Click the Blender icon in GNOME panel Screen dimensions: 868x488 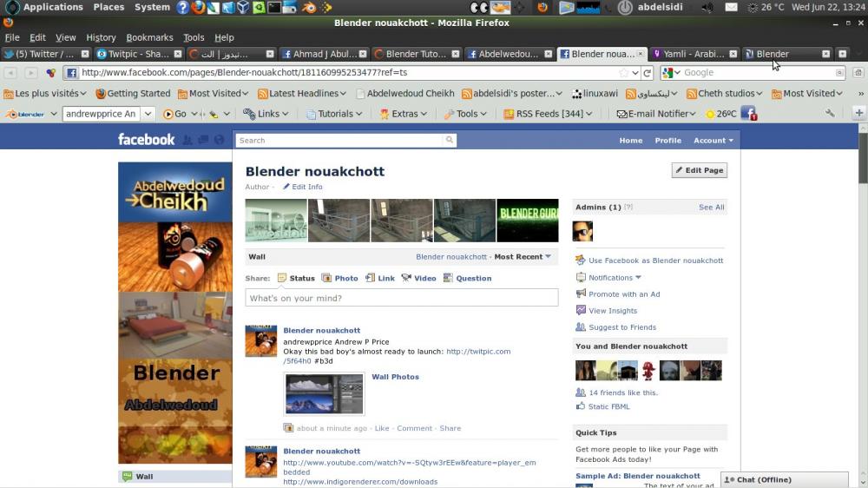pyautogui.click(x=310, y=7)
